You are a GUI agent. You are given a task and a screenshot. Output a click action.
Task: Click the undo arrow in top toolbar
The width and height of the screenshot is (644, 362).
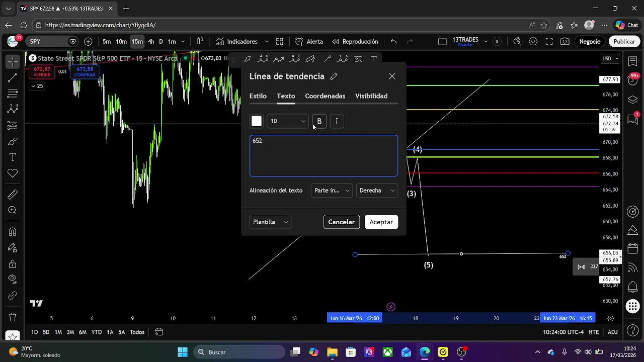tap(394, 42)
